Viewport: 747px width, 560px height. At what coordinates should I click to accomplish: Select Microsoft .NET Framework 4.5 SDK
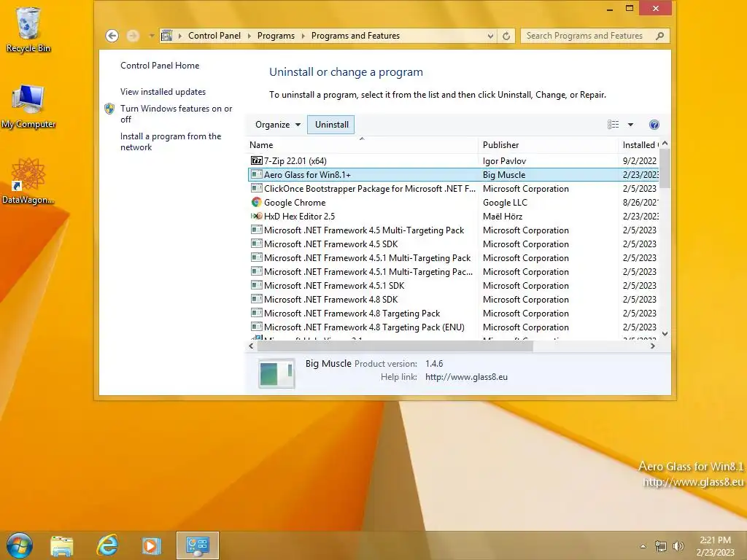click(x=454, y=244)
